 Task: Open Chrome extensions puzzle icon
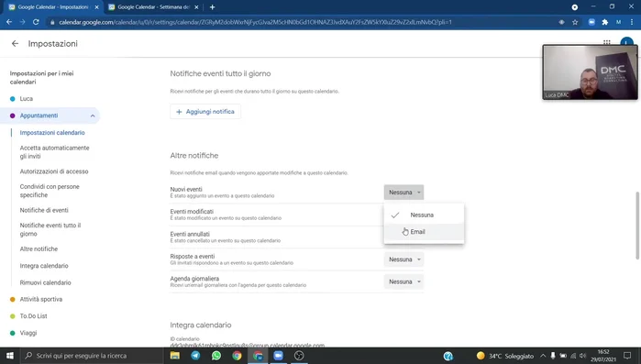pyautogui.click(x=605, y=22)
